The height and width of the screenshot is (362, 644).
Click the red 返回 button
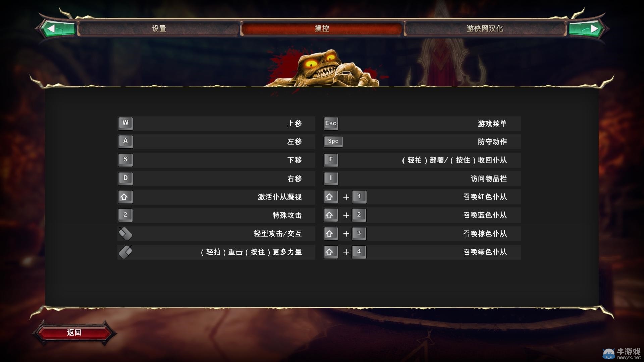click(74, 333)
